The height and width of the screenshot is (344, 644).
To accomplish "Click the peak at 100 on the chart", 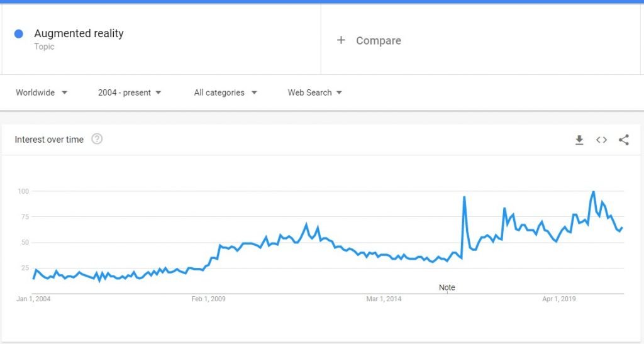I will (593, 192).
